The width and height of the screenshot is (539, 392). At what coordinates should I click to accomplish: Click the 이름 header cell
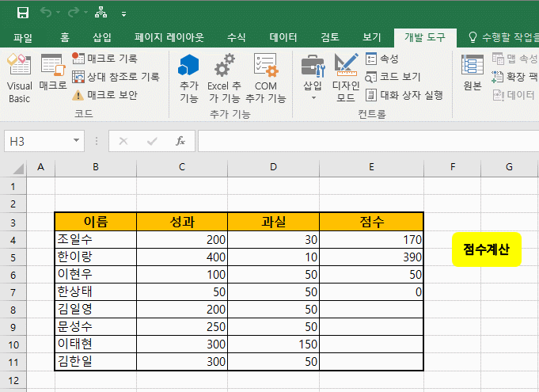96,222
